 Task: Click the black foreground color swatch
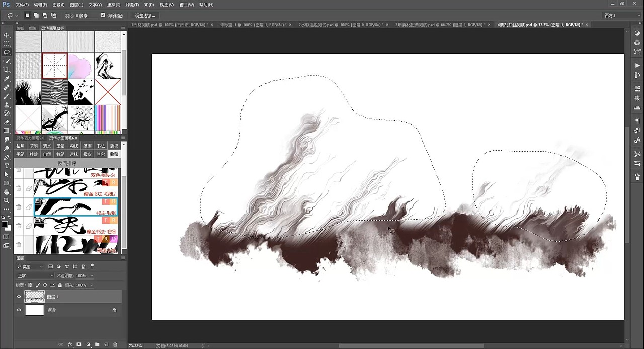(5, 224)
